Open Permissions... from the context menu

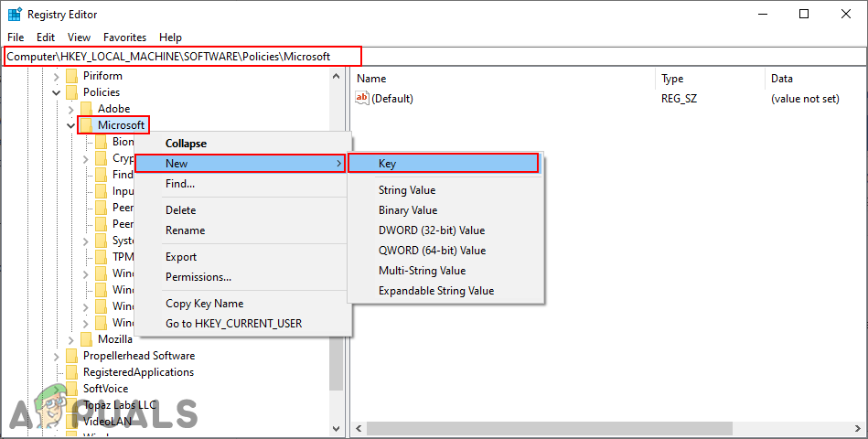pos(242,277)
